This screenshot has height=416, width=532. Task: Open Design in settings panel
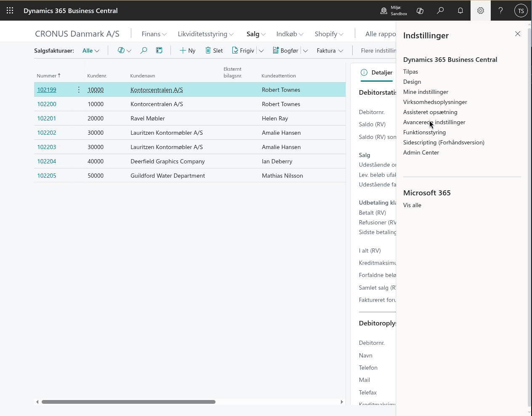click(x=412, y=82)
